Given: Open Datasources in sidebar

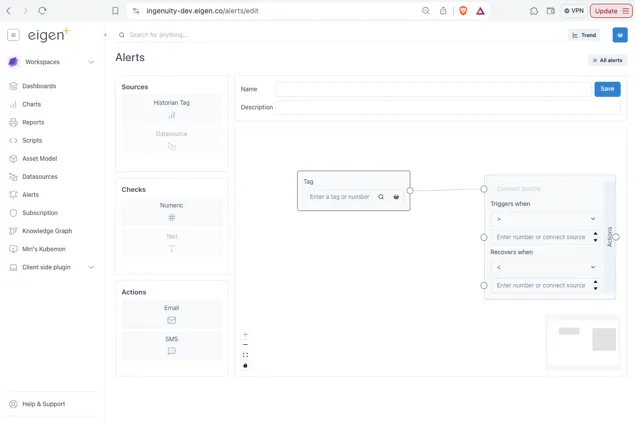Looking at the screenshot, I should (40, 177).
